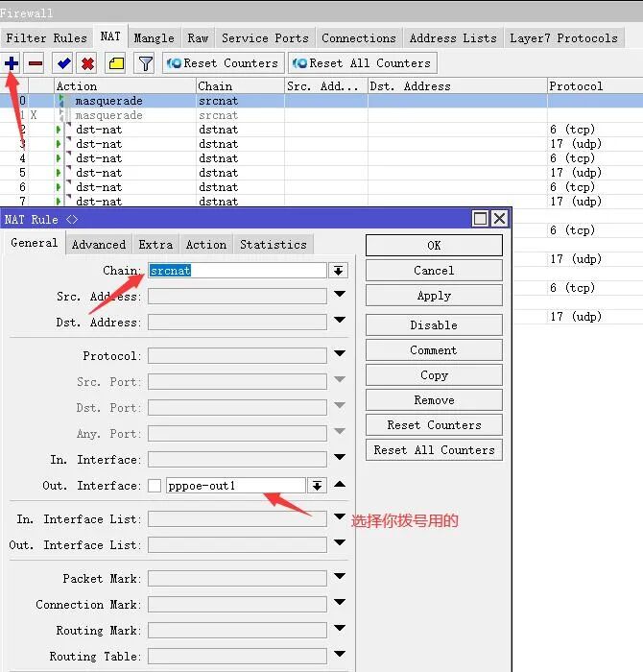Expand the Routing Table field
643x672 pixels.
[340, 654]
